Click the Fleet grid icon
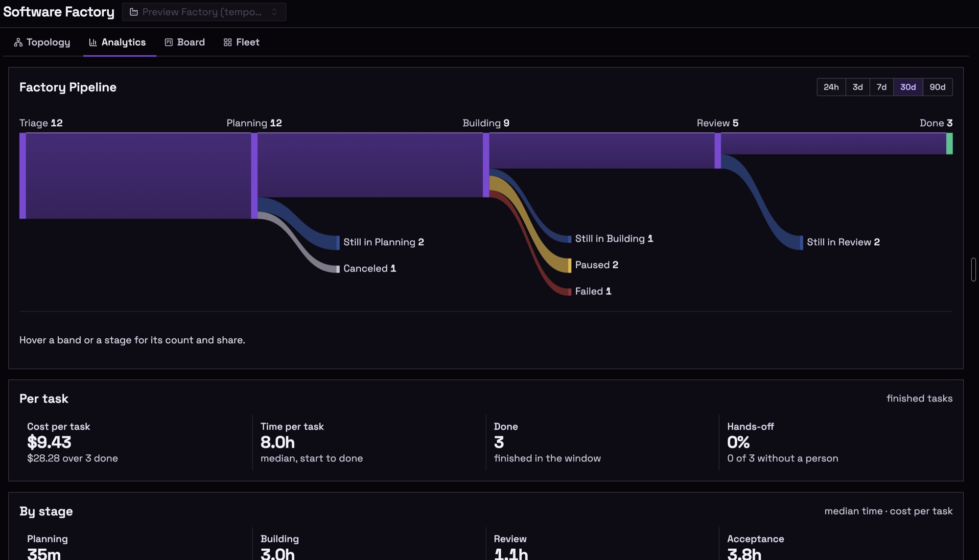The image size is (979, 560). point(228,43)
